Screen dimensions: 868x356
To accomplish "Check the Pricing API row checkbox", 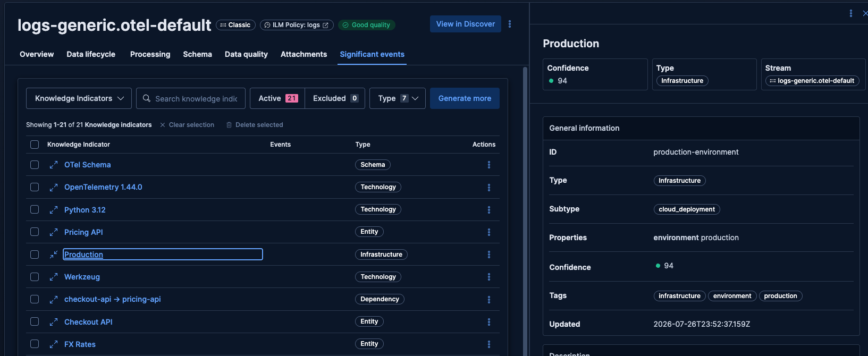I will coord(35,232).
